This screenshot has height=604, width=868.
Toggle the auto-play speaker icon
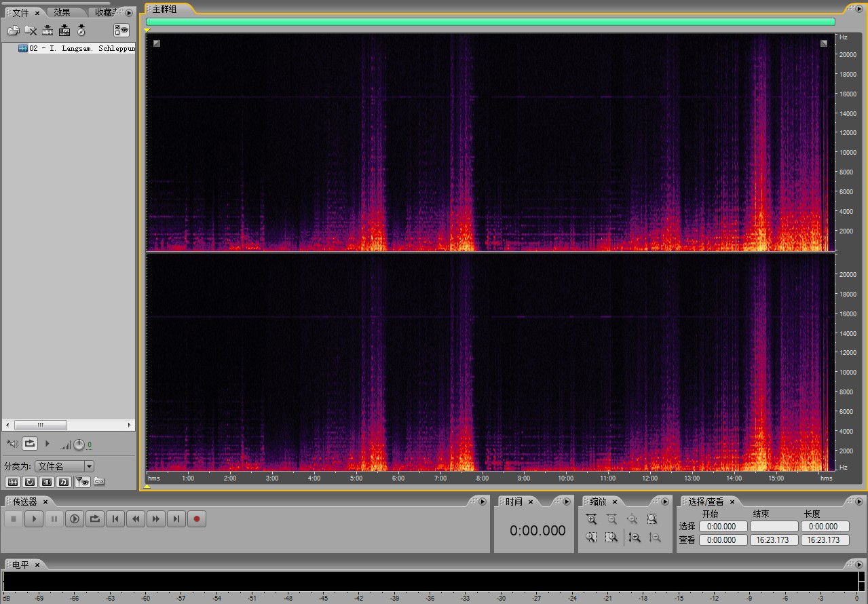(12, 444)
